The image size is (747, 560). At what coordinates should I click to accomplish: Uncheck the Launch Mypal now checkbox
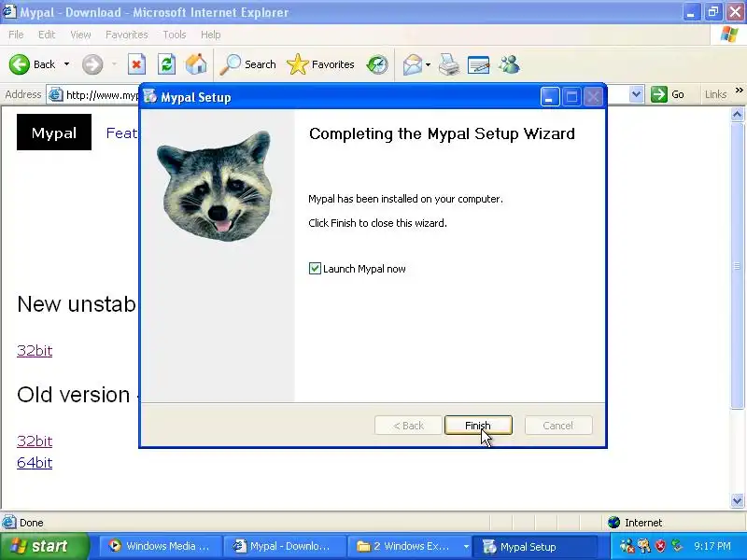315,269
